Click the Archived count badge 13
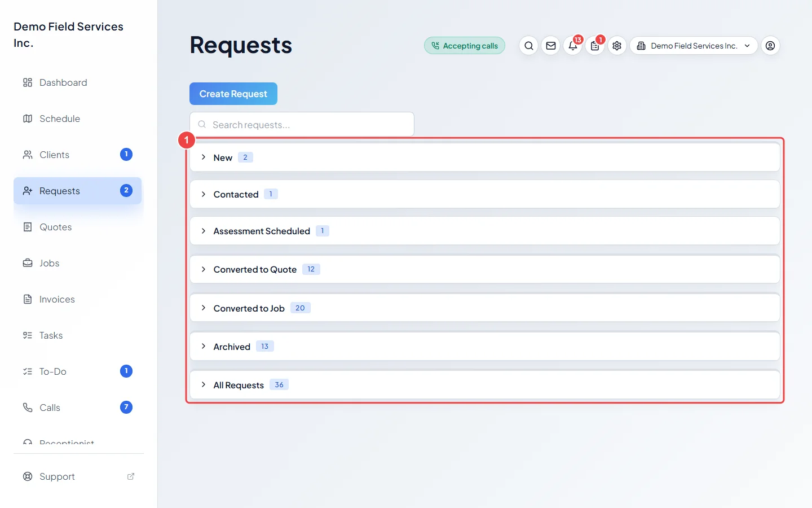 click(265, 347)
